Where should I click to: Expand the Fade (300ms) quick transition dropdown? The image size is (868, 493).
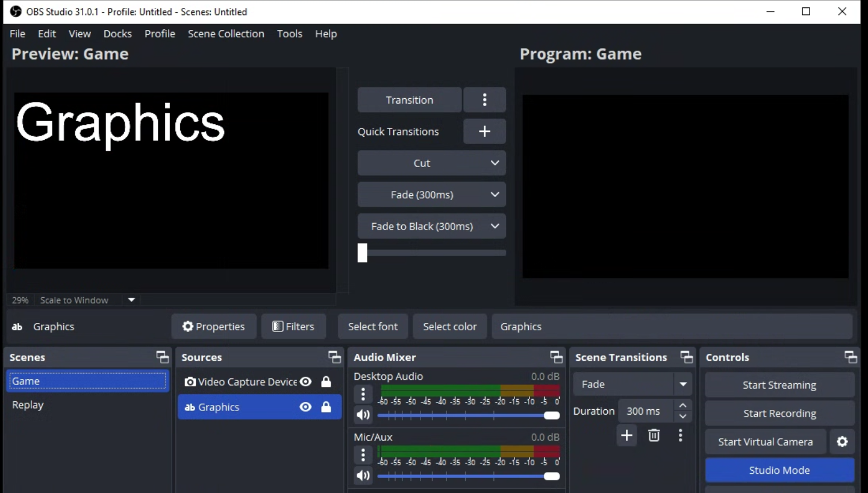495,195
